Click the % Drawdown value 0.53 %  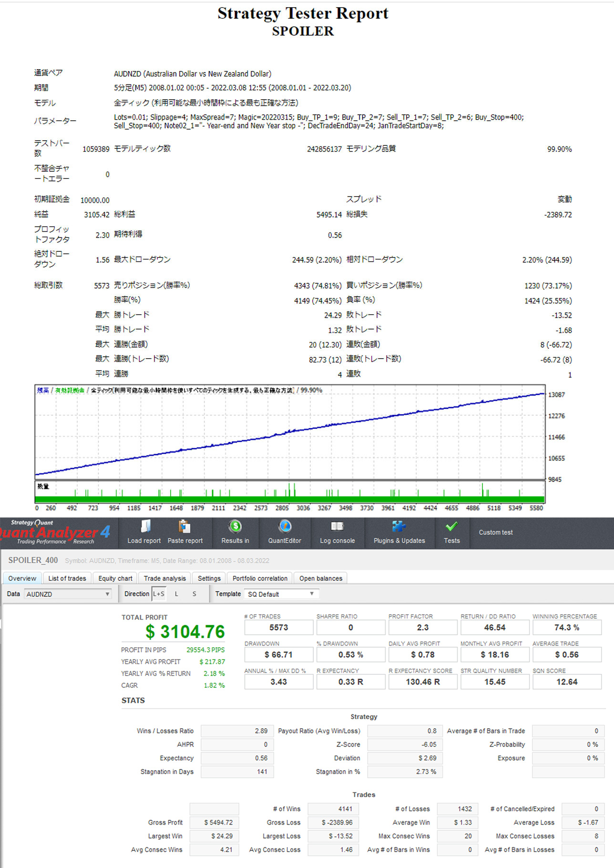351,655
